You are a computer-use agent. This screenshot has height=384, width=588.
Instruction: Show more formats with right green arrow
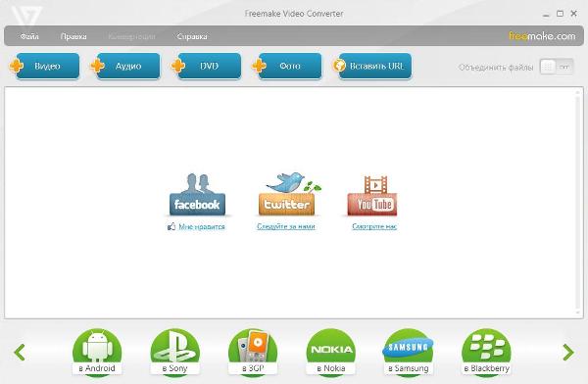pyautogui.click(x=568, y=352)
